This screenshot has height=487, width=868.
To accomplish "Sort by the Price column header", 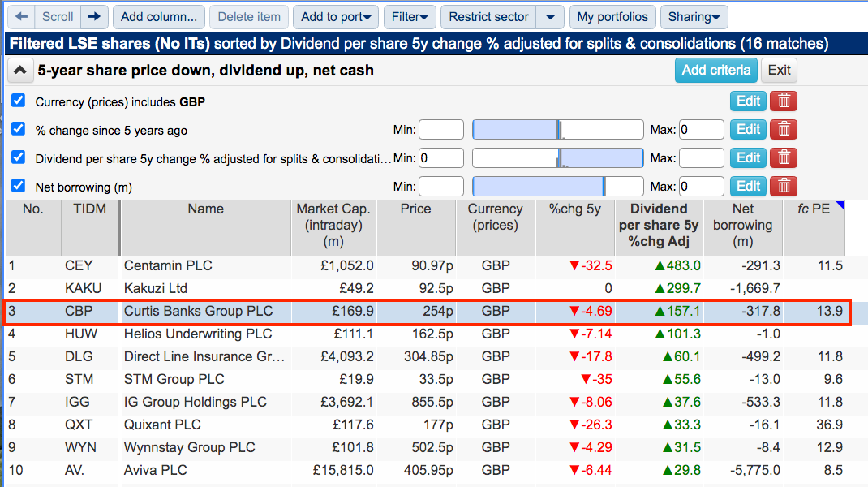I will pyautogui.click(x=415, y=228).
